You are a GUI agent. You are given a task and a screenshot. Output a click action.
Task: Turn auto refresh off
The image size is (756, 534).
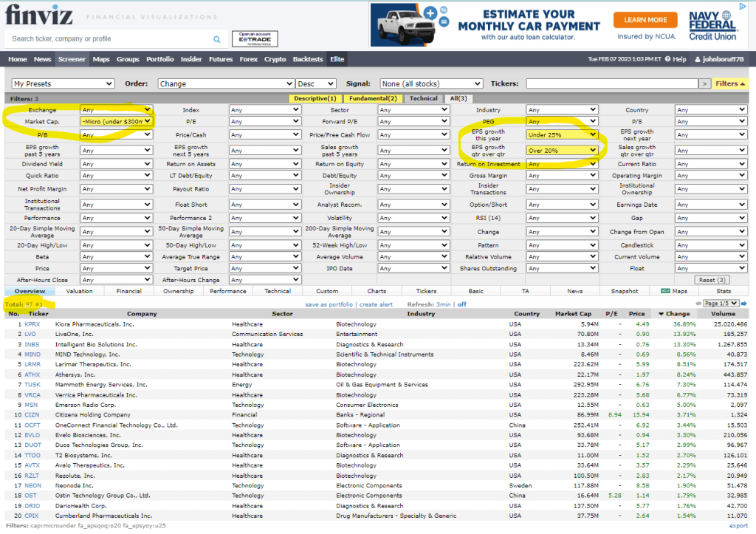click(462, 304)
